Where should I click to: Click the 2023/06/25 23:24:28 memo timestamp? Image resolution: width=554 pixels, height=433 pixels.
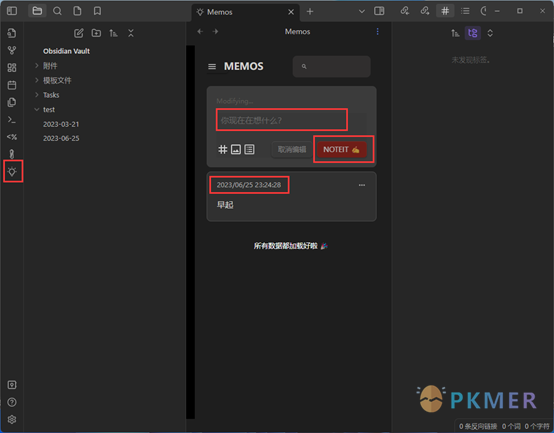coord(249,185)
